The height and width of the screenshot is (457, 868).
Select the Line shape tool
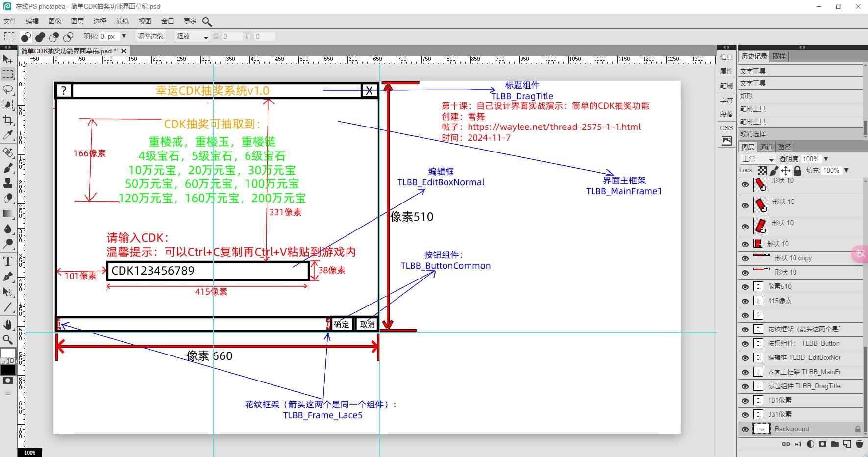tap(8, 307)
